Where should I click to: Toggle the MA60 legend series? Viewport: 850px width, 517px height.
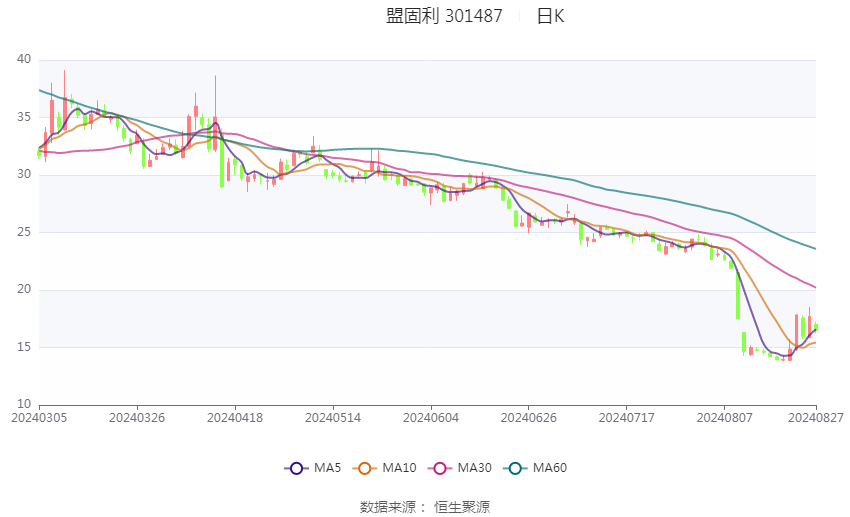[x=535, y=468]
